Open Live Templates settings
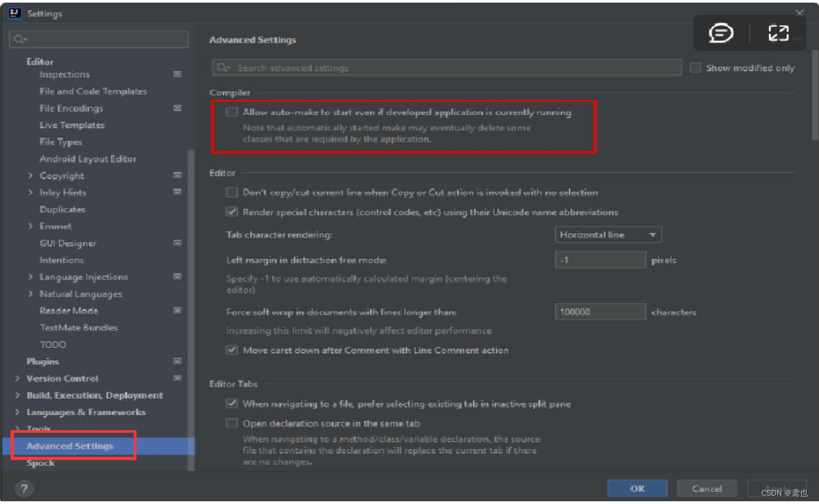The image size is (819, 504). point(71,125)
